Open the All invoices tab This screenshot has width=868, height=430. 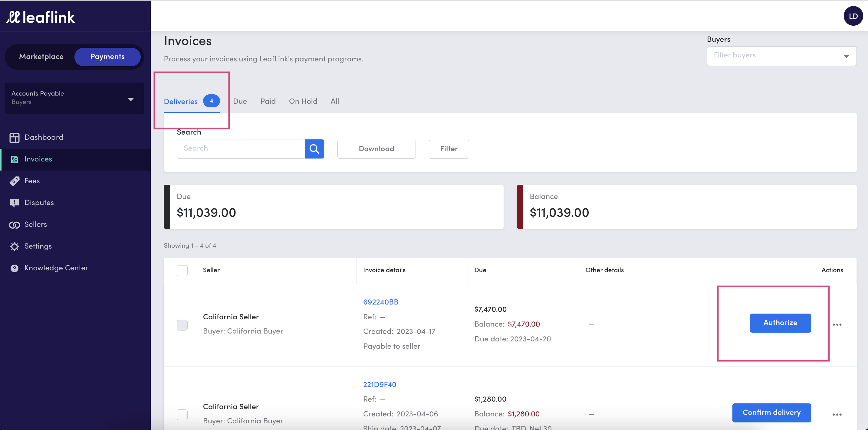[x=335, y=101]
